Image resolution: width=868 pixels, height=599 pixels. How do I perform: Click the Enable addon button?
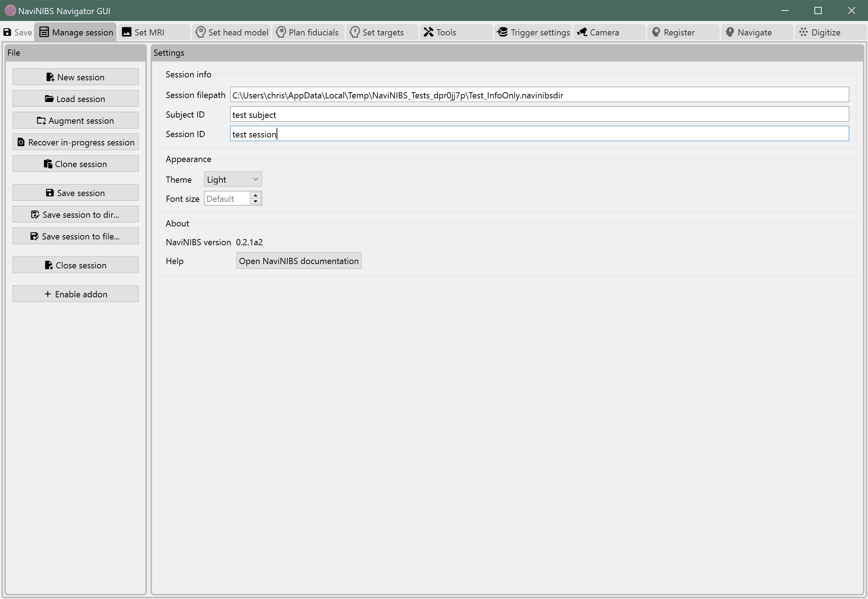tap(76, 294)
